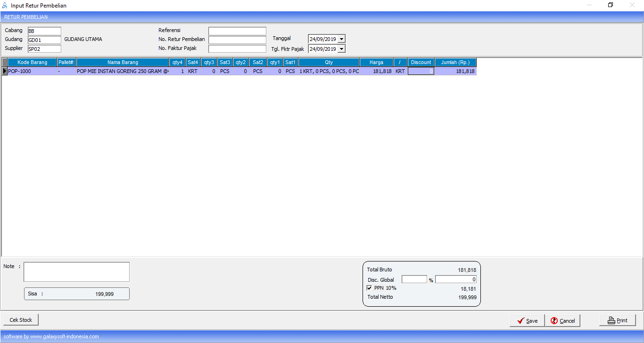Viewport: 644px width, 343px height.
Task: Select the row indicator arrow for POP-1000
Action: 5,71
